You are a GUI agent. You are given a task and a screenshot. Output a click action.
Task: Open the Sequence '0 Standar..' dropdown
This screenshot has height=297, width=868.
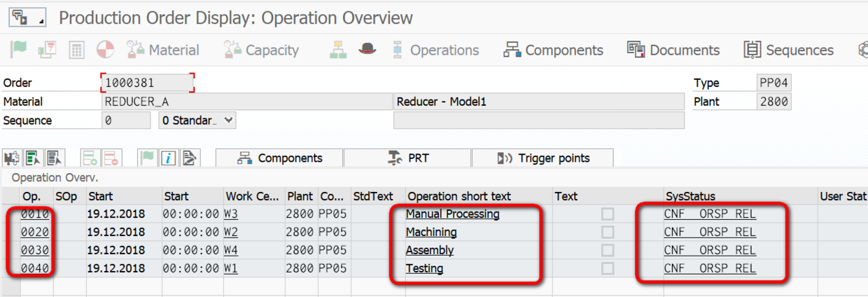coord(197,120)
